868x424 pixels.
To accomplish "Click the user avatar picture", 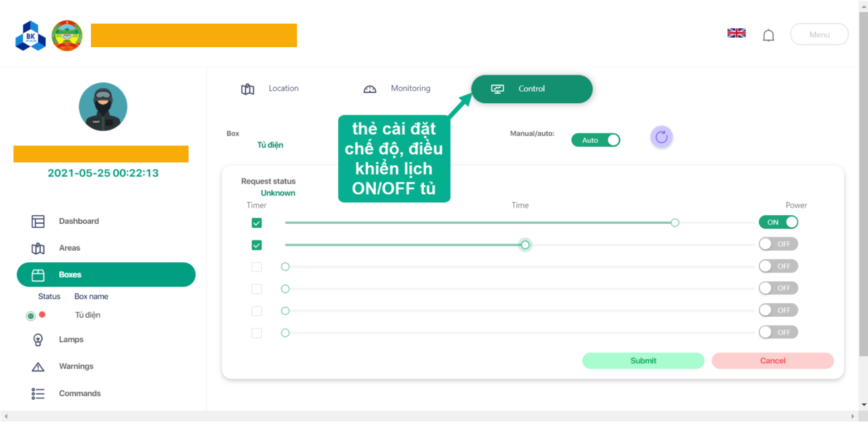I will coord(103,107).
